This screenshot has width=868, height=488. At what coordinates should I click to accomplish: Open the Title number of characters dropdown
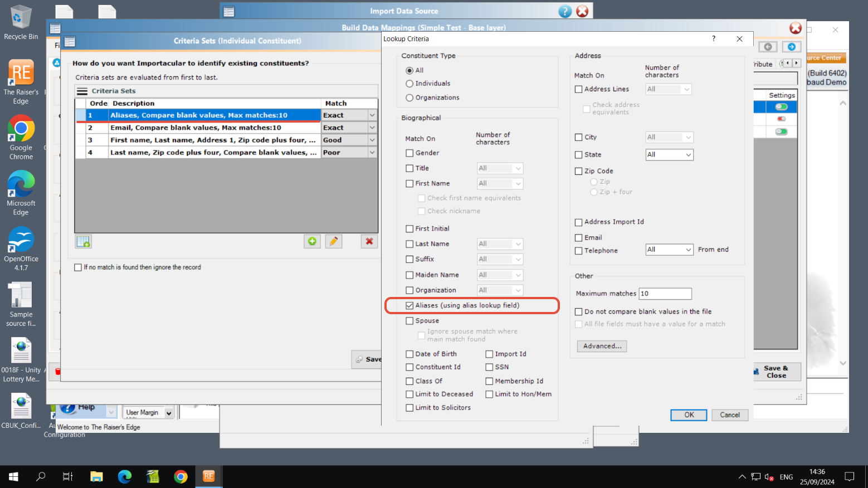click(518, 168)
